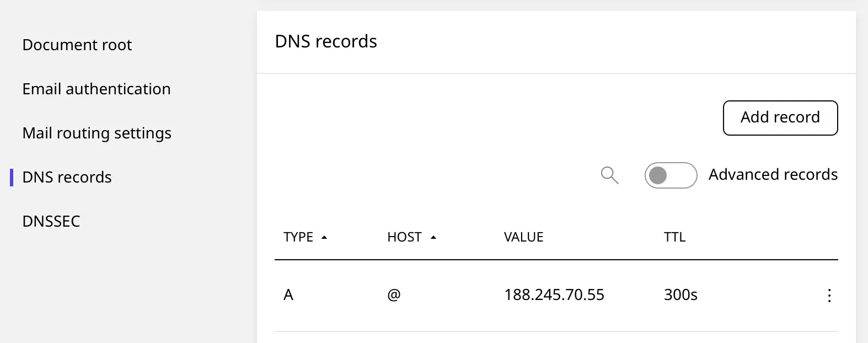The height and width of the screenshot is (343, 868).
Task: Click the TYPE sort arrow to reverse order
Action: [x=325, y=237]
